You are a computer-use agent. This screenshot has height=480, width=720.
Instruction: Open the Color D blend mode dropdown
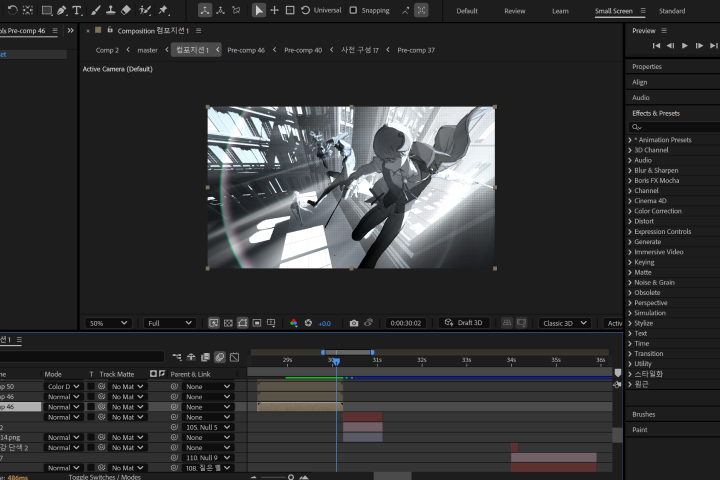click(63, 386)
